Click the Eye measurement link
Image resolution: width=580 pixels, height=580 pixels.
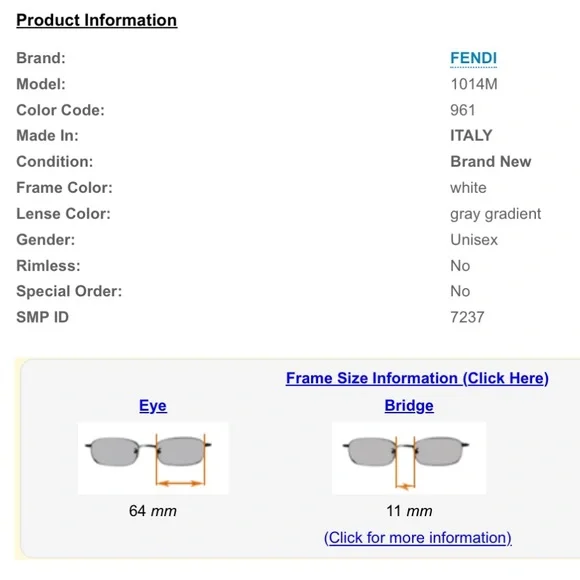click(x=153, y=405)
